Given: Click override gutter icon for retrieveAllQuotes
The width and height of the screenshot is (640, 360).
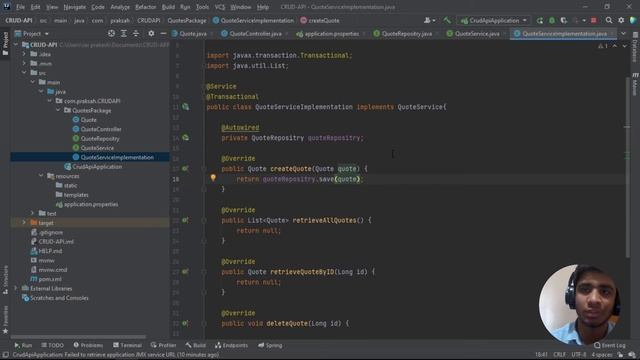Looking at the screenshot, I should point(185,220).
